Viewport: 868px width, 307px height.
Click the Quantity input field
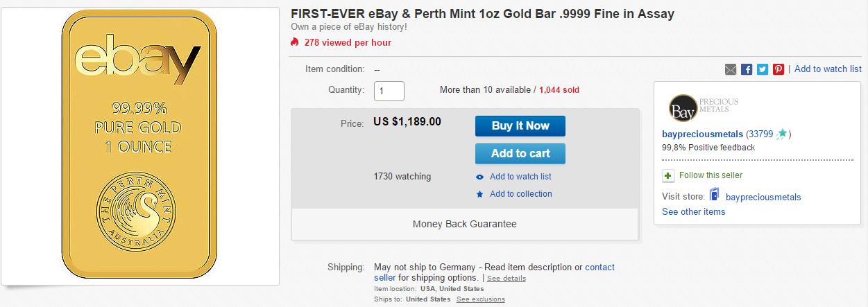pyautogui.click(x=389, y=91)
